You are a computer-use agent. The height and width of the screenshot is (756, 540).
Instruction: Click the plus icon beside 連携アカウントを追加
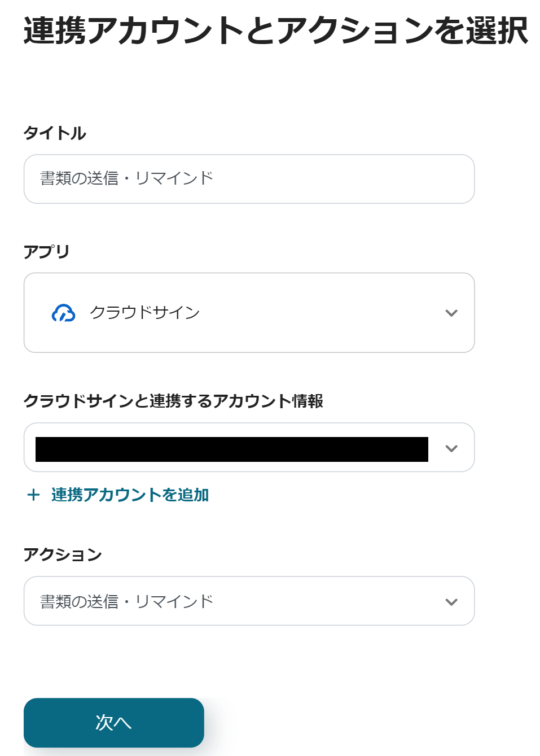33,495
